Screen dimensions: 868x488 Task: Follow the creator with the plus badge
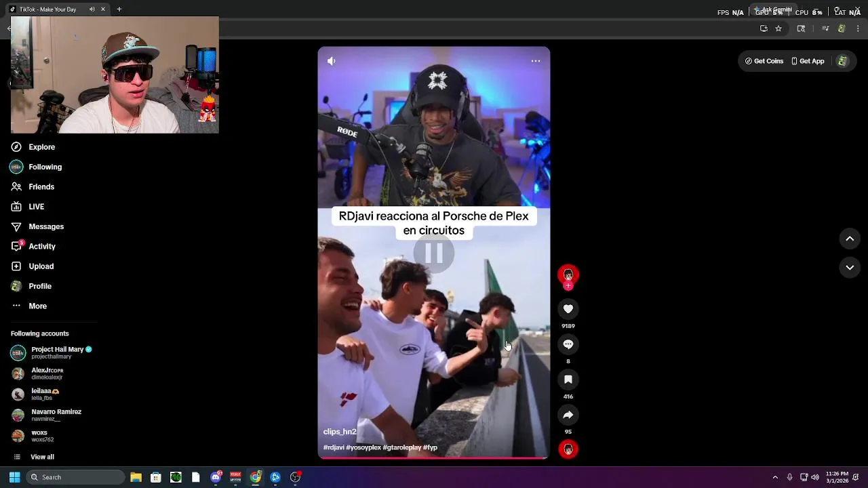568,286
